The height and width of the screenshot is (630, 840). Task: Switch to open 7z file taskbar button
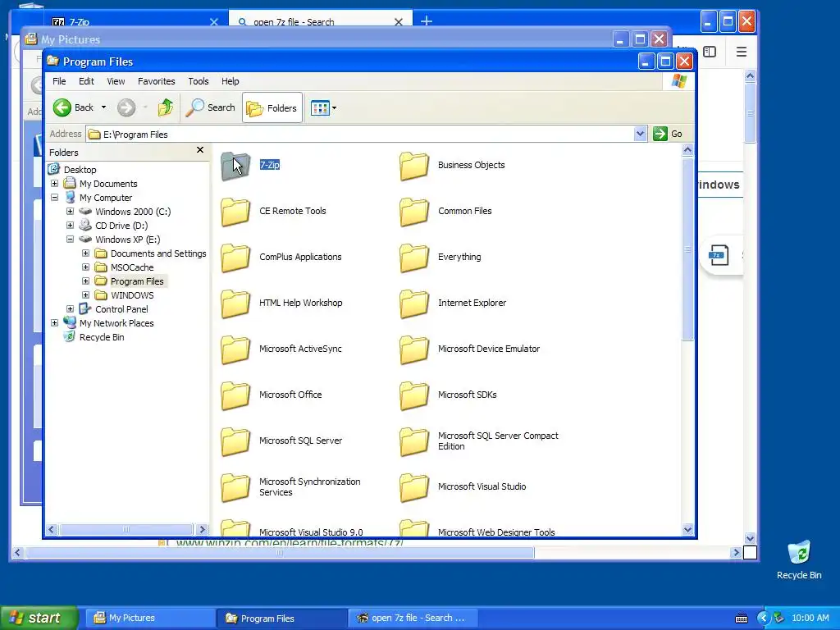click(412, 619)
